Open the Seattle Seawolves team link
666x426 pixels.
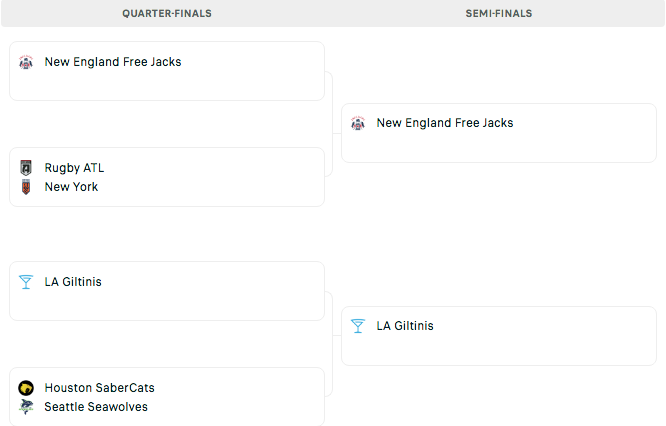pyautogui.click(x=96, y=407)
